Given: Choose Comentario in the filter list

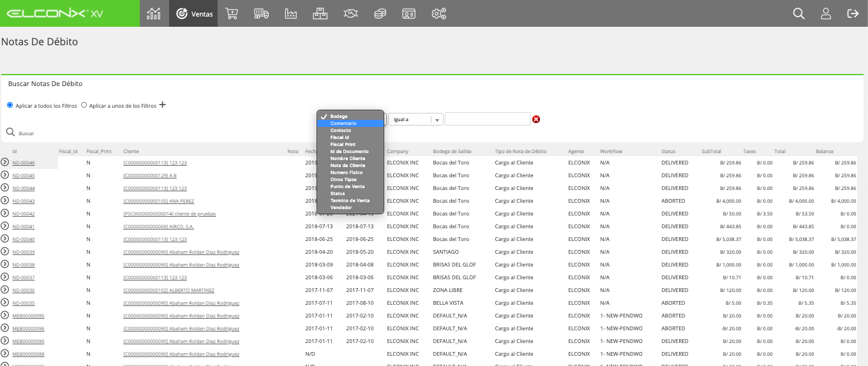Looking at the screenshot, I should pyautogui.click(x=350, y=124).
